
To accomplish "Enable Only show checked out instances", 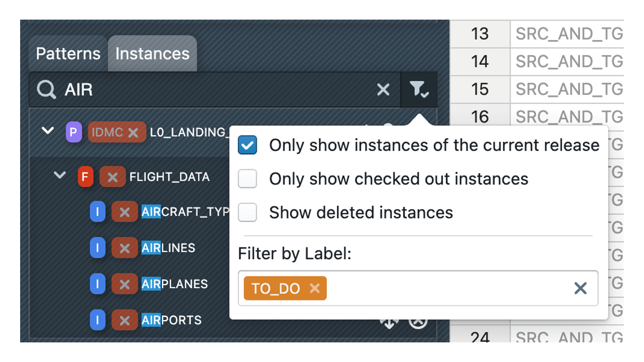I will (x=247, y=179).
